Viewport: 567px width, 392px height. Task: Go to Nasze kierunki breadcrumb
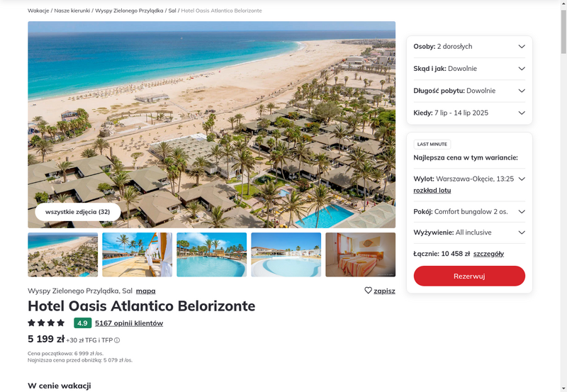point(72,11)
